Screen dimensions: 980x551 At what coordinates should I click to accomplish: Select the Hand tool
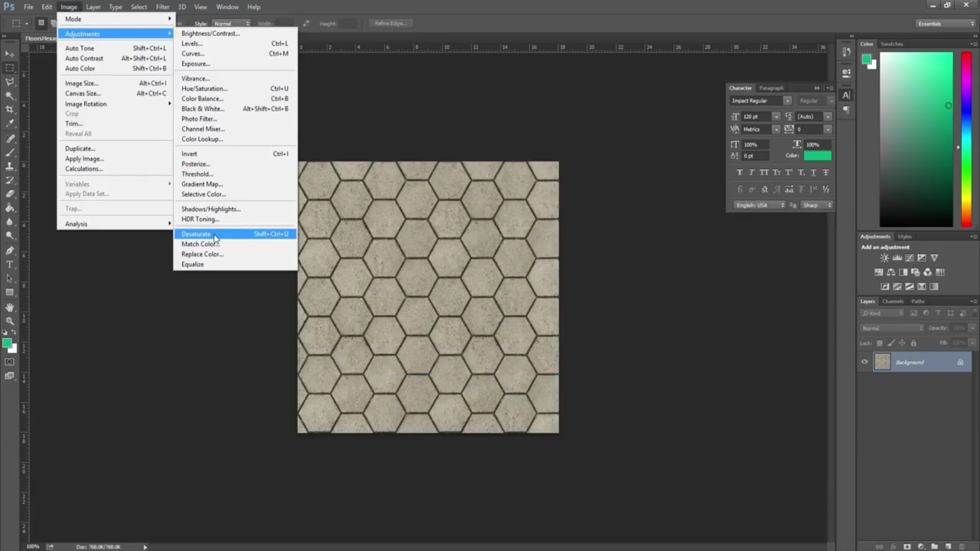(10, 307)
